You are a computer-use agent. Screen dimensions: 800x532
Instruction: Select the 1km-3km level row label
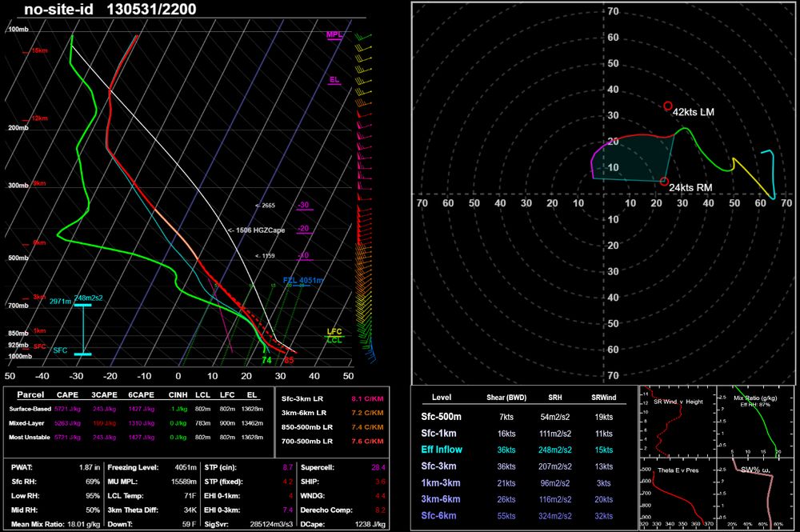(x=441, y=483)
